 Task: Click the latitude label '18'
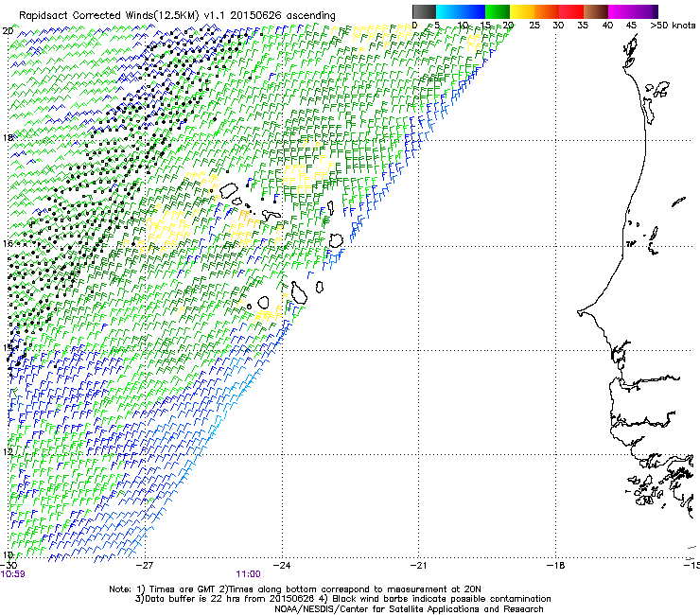click(x=8, y=137)
